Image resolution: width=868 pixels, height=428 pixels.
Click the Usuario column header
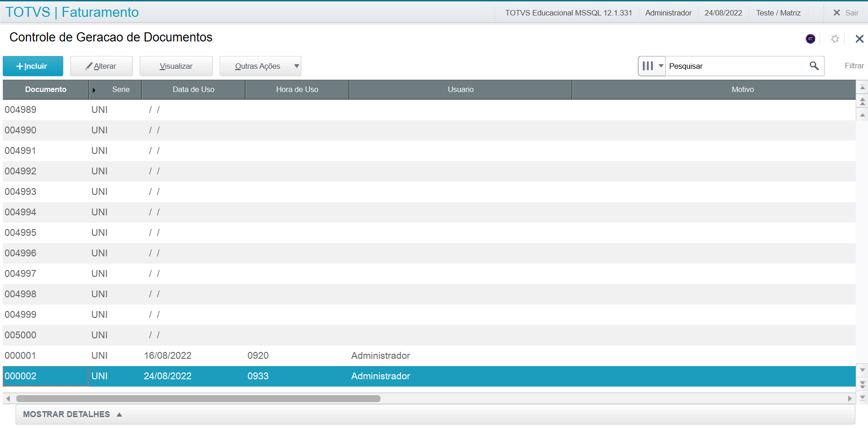pyautogui.click(x=460, y=90)
